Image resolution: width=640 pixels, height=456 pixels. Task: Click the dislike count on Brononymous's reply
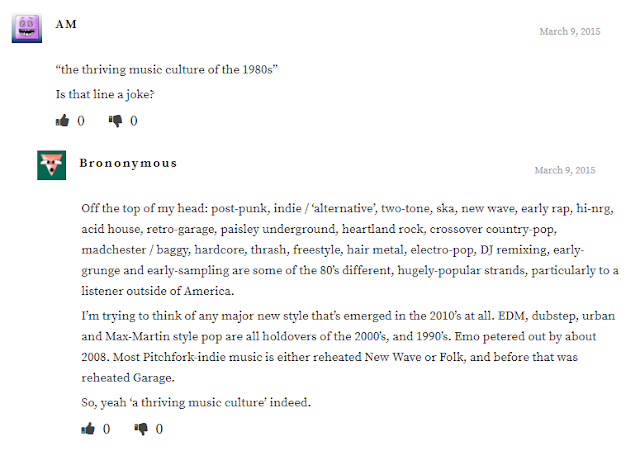click(x=159, y=429)
